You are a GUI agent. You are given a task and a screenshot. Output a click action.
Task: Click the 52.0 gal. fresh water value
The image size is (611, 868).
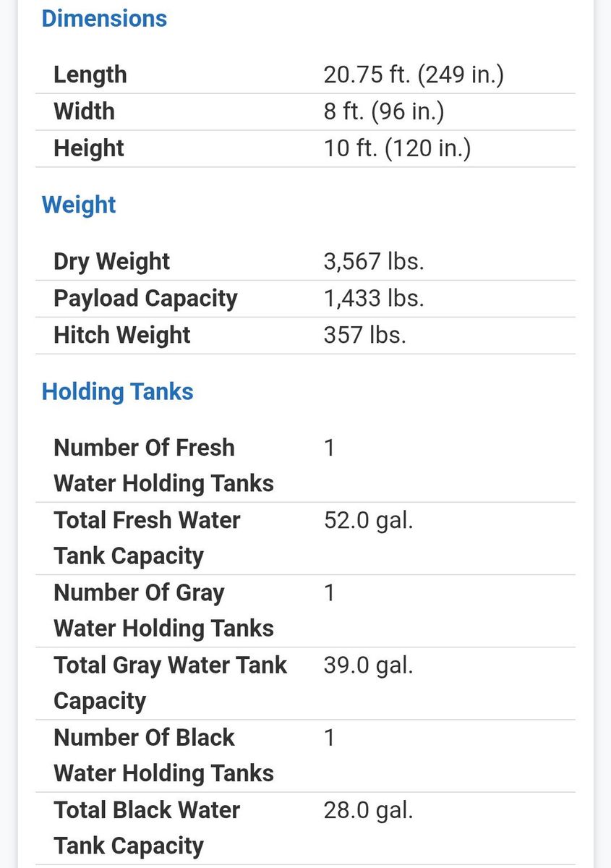point(369,520)
